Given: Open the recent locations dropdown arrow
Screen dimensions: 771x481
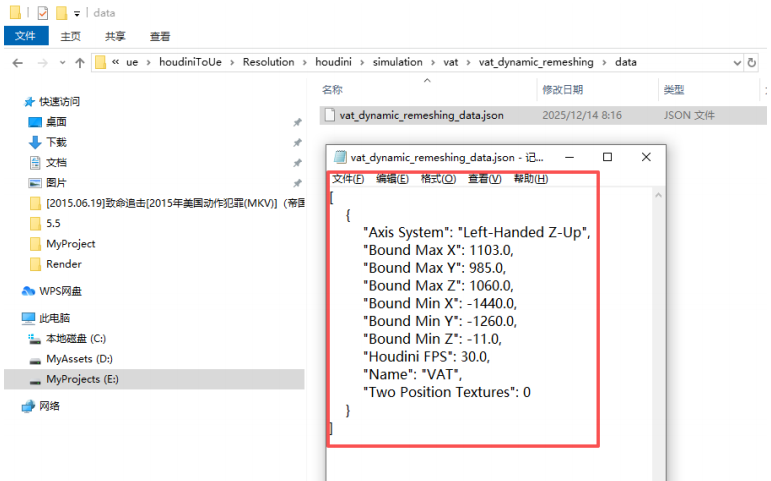Looking at the screenshot, I should click(x=62, y=62).
